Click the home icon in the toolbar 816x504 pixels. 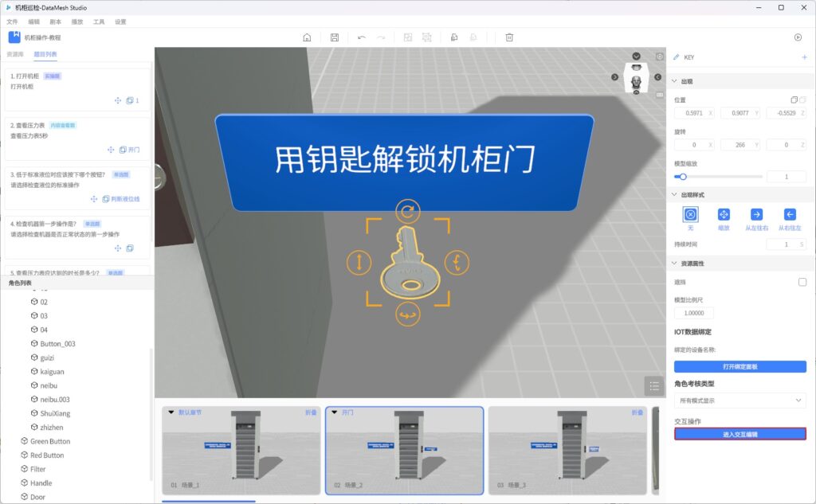point(308,37)
